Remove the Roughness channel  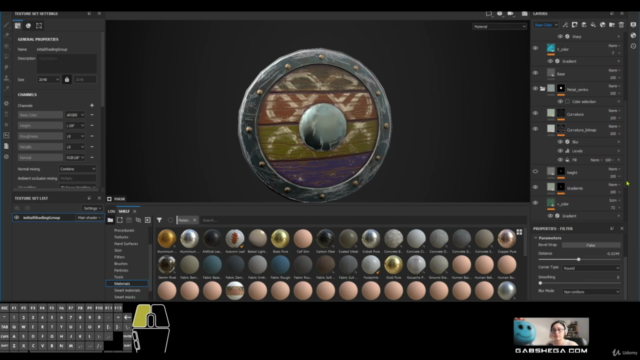[x=92, y=136]
